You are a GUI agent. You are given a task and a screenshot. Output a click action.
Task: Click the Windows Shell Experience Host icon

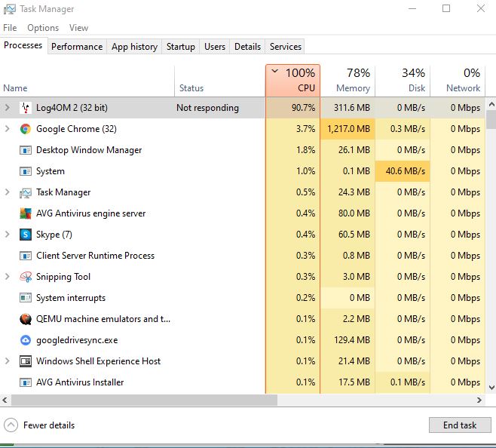[x=26, y=361]
